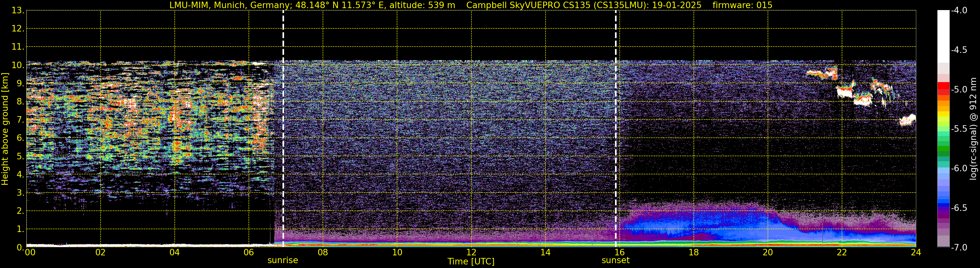Click the x-axis tick label '12'
Screen dimensions: 980x268
[471, 252]
